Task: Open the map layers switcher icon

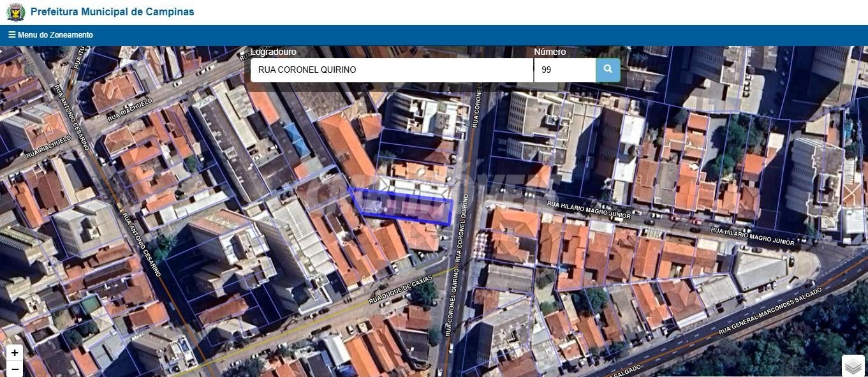Action: click(853, 366)
